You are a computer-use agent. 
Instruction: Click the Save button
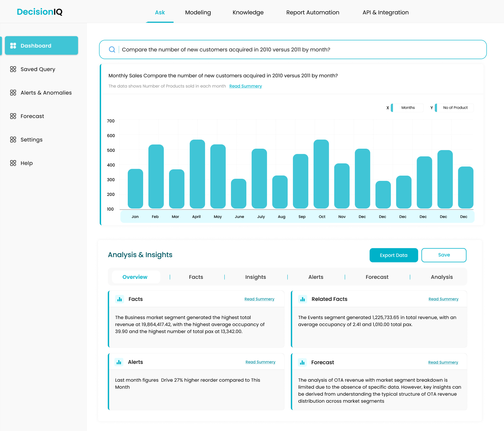click(443, 255)
